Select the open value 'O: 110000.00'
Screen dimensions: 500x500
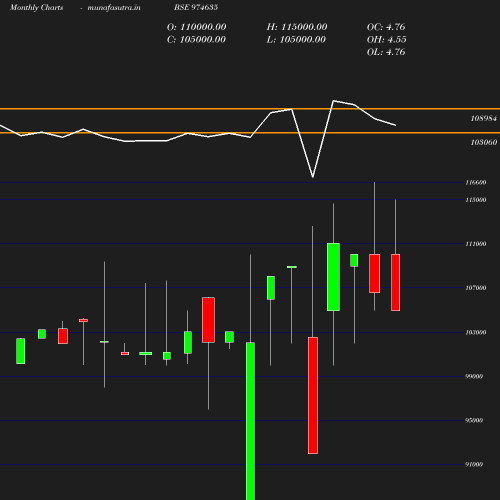pos(196,27)
